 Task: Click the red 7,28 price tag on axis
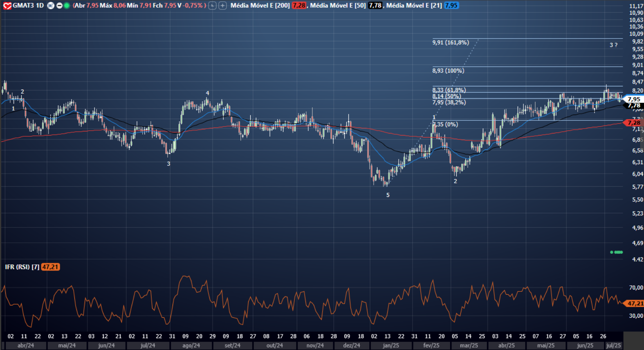(634, 123)
